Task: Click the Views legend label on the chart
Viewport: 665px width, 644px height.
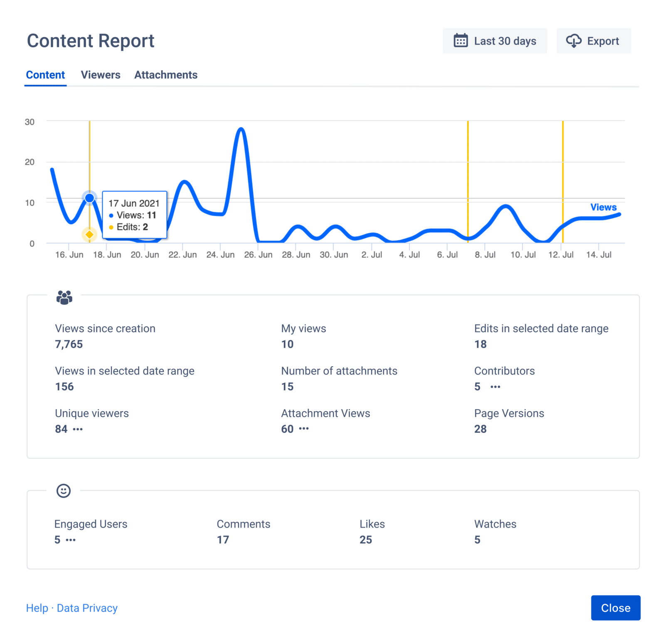Action: tap(603, 207)
